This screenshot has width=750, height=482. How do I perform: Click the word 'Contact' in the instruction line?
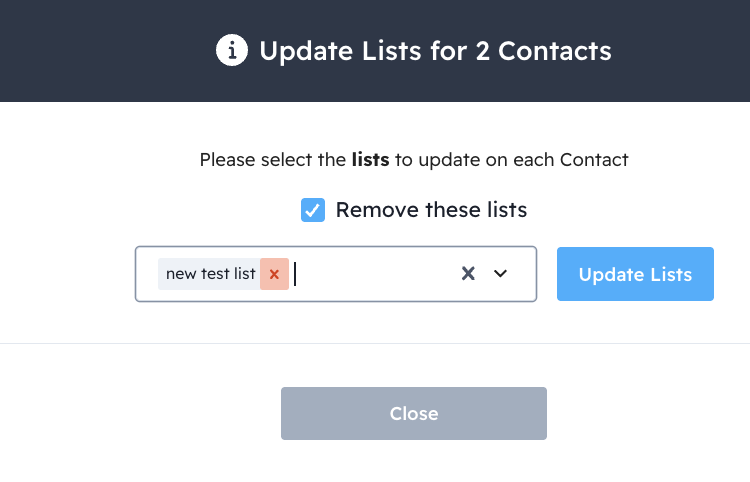(x=594, y=159)
